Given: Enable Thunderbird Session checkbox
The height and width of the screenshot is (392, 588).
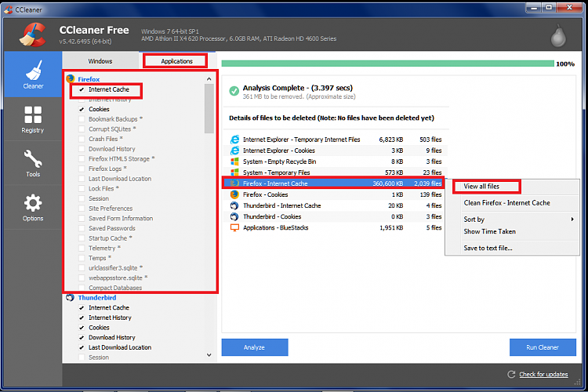Looking at the screenshot, I should pos(82,358).
